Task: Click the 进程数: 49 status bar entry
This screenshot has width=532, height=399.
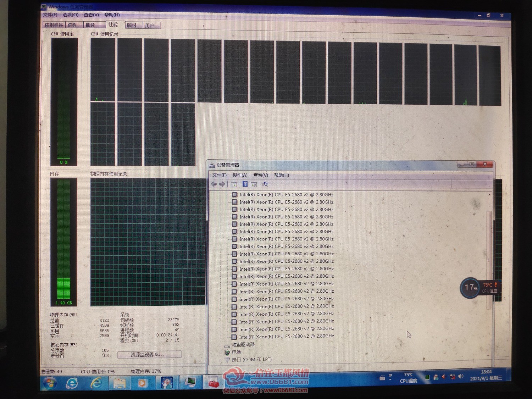Action: pyautogui.click(x=51, y=372)
